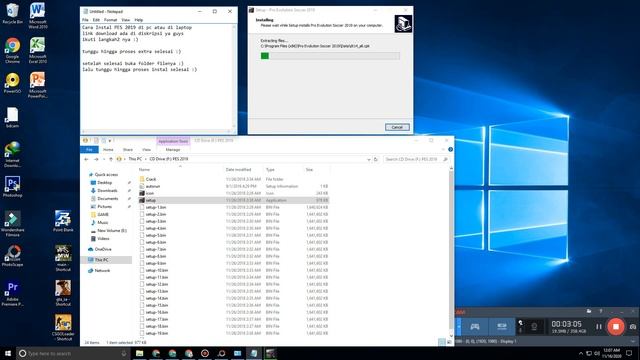Click the setup installer progress bar
This screenshot has width=640, height=360.
(330, 56)
